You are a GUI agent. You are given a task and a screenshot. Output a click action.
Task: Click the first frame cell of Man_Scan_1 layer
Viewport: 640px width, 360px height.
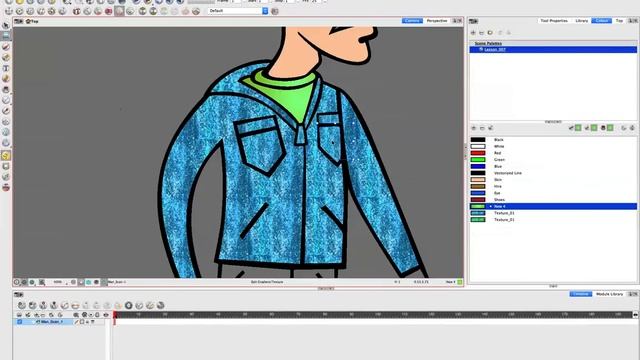pos(115,322)
